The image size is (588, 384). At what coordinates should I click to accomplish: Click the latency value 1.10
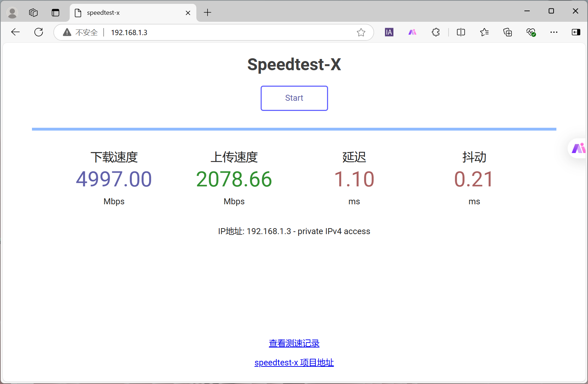[354, 179]
